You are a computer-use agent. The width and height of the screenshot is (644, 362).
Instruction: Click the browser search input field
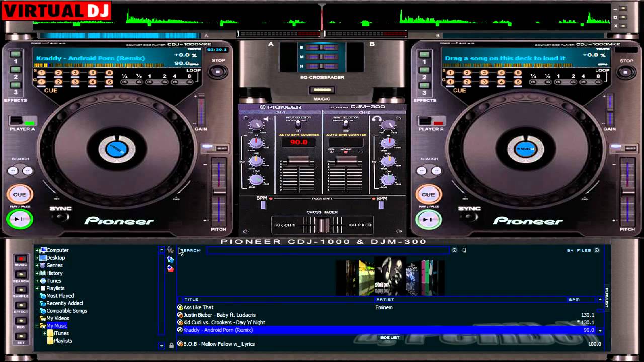coord(327,250)
